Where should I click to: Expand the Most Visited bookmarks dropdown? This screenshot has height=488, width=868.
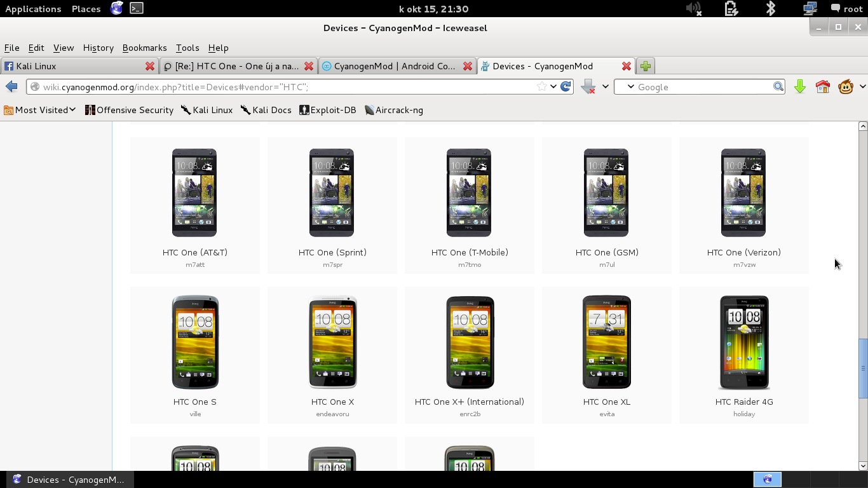coord(40,110)
